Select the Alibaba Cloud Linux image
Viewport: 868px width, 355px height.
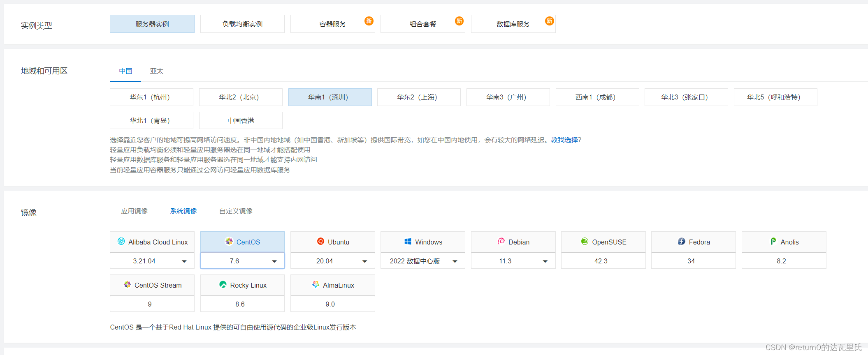click(152, 242)
